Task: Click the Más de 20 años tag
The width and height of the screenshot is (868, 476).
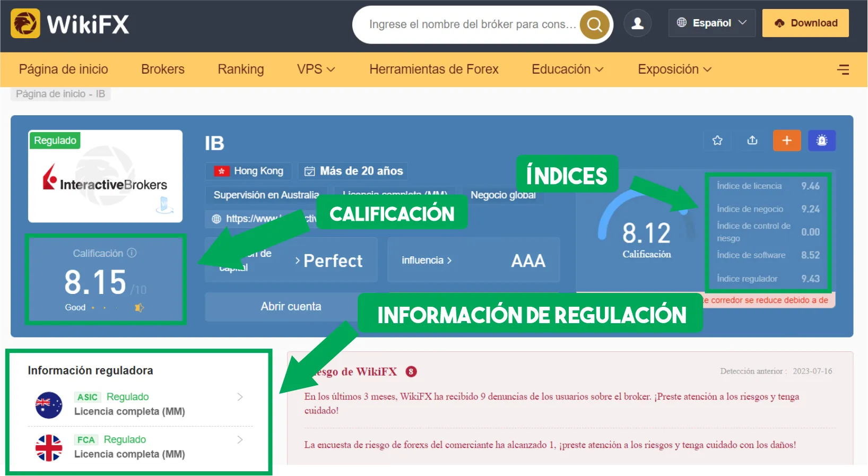Action: [353, 171]
